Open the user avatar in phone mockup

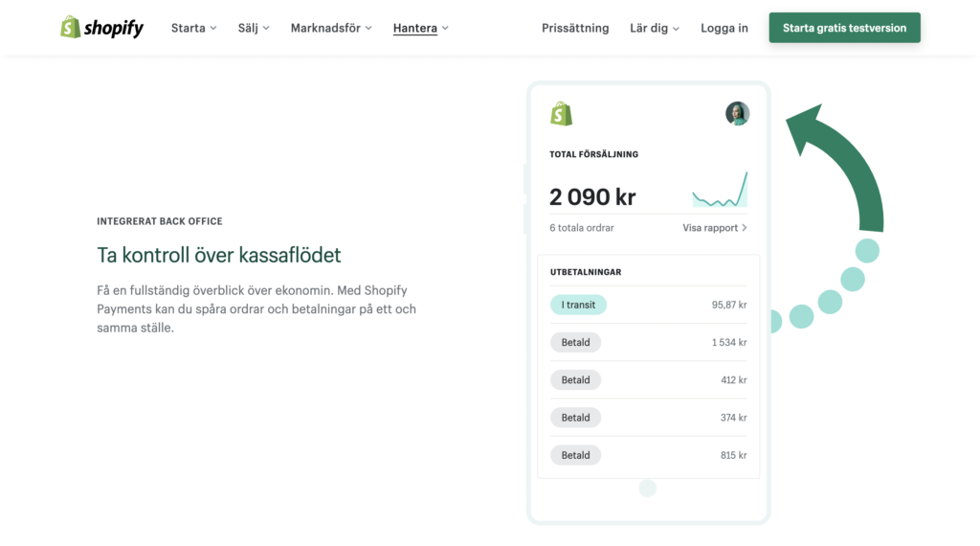pyautogui.click(x=738, y=113)
